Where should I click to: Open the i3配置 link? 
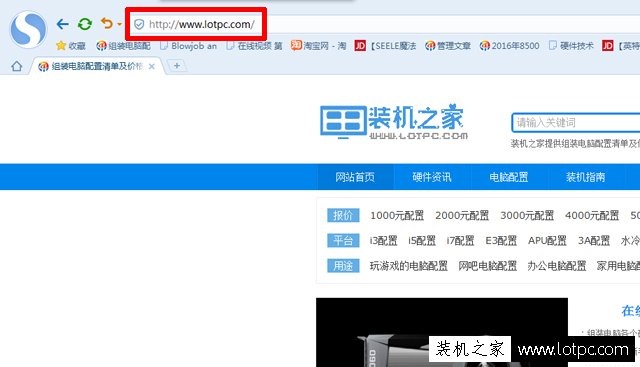(383, 240)
